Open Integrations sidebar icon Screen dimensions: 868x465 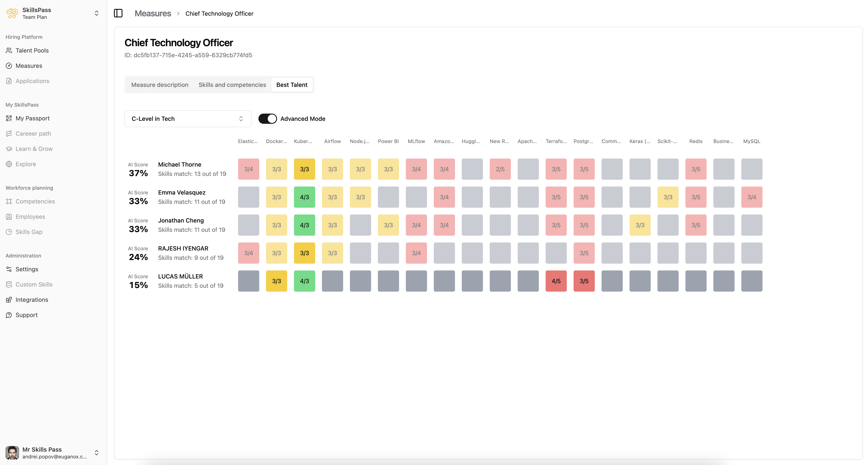[9, 300]
